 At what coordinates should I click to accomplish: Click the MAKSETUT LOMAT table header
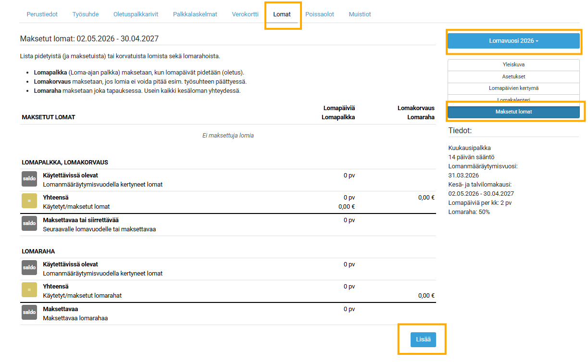click(49, 117)
